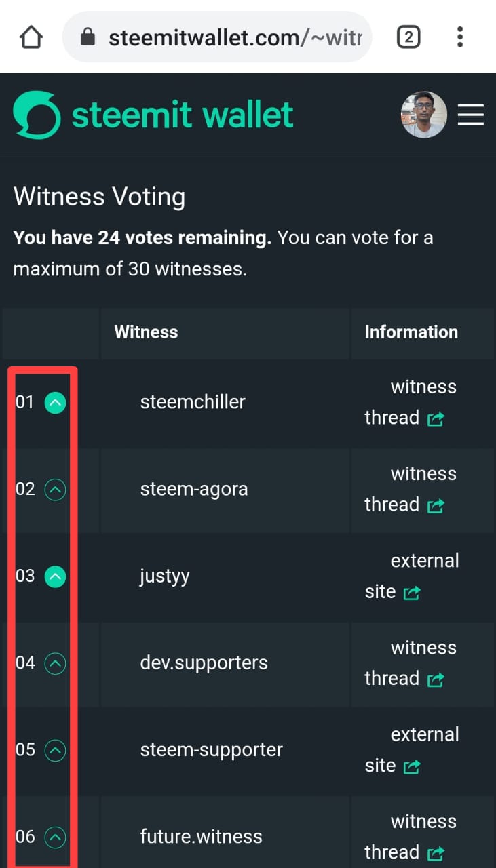Image resolution: width=496 pixels, height=868 pixels.
Task: Open steemchiller's witness thread external icon
Action: [x=436, y=419]
